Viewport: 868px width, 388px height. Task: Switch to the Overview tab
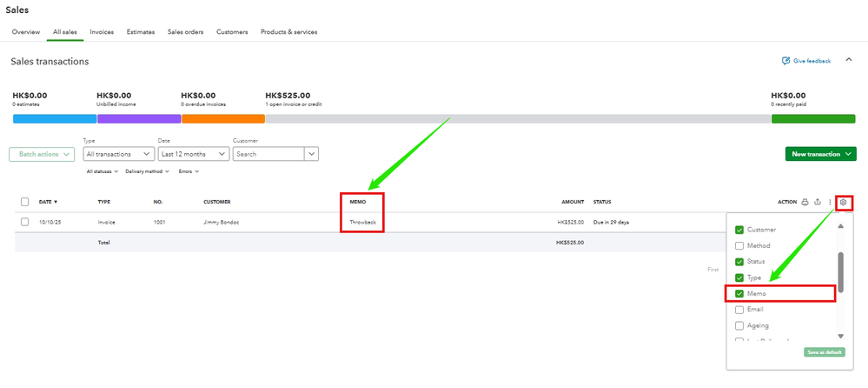(x=26, y=32)
